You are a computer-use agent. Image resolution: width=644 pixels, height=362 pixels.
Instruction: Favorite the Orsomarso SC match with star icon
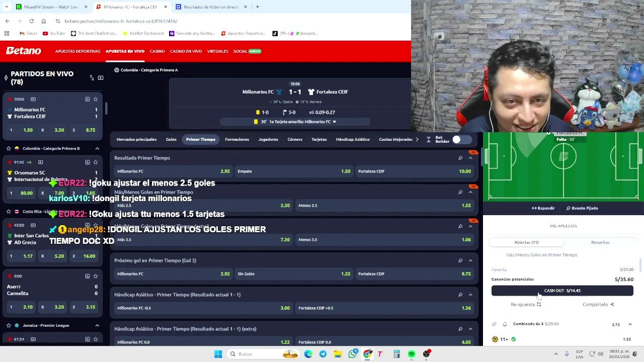click(x=96, y=162)
